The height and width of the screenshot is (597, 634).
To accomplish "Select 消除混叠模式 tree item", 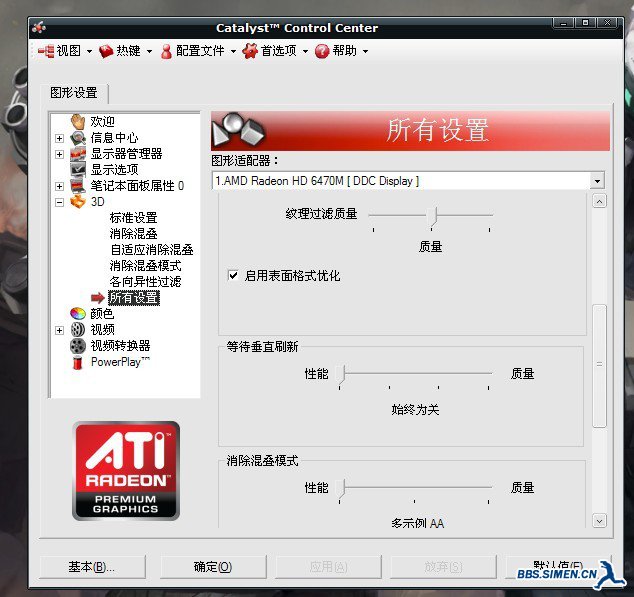I will [x=146, y=266].
